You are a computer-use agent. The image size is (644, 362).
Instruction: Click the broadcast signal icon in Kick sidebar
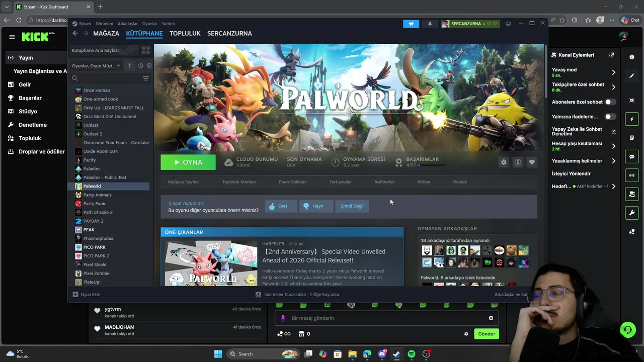click(632, 175)
